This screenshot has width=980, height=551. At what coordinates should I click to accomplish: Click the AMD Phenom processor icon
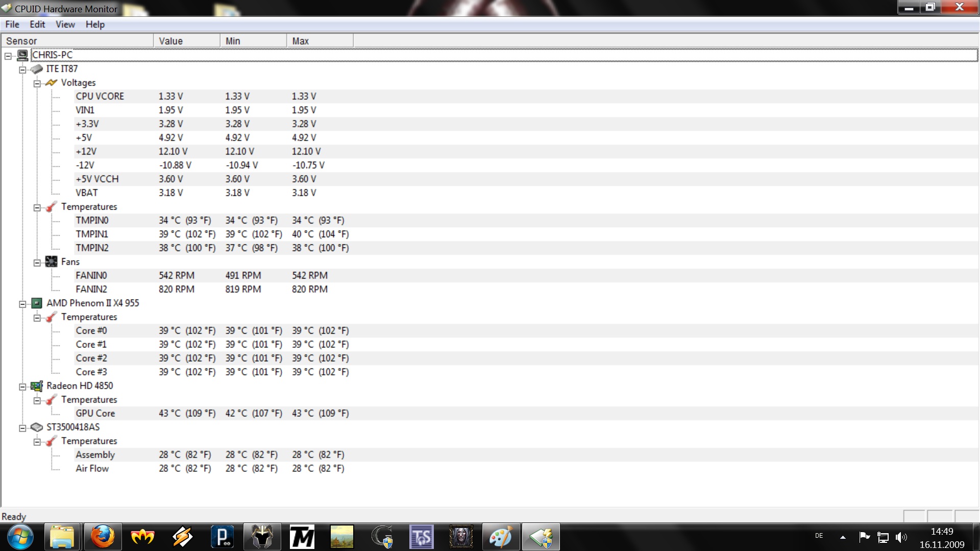(37, 303)
